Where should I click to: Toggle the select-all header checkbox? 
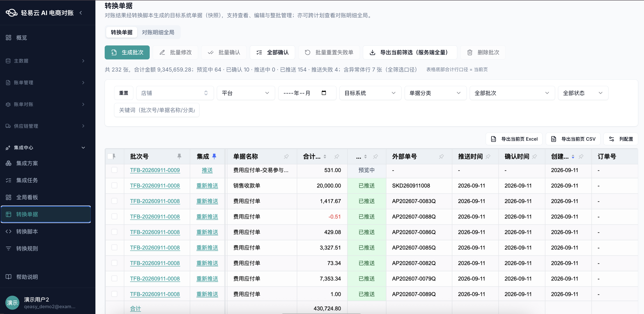(110, 156)
